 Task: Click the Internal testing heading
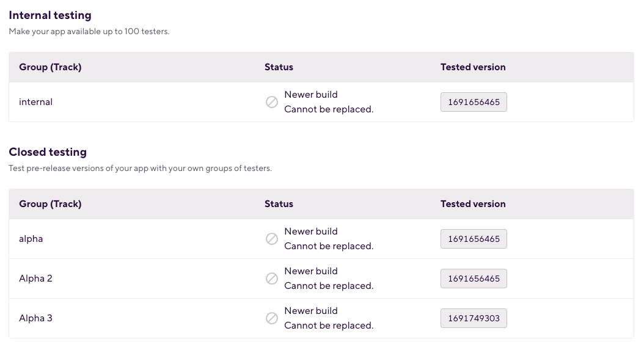tap(50, 15)
